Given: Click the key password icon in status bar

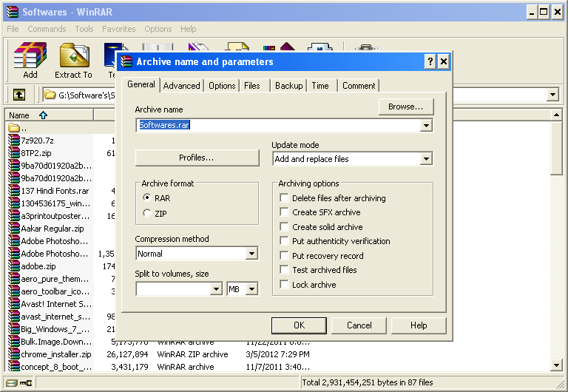Looking at the screenshot, I should 26,382.
